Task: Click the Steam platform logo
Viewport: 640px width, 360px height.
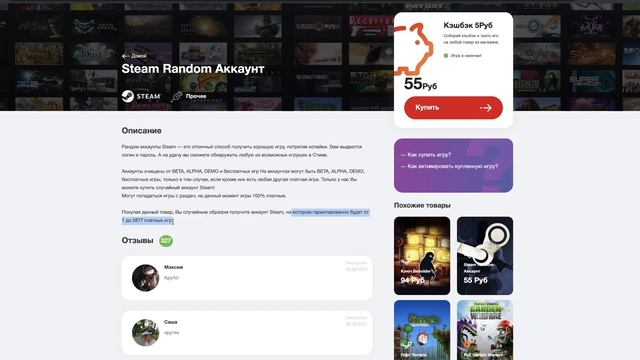Action: tap(141, 96)
